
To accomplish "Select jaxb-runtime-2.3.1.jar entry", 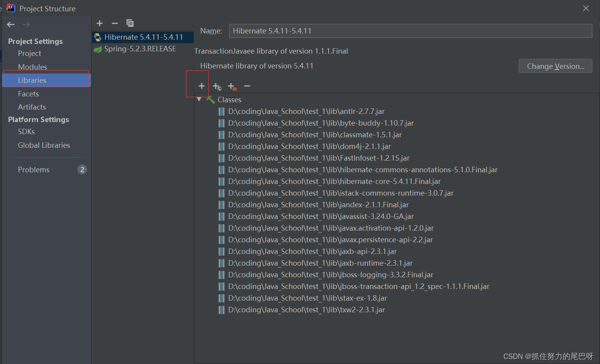I will tap(320, 263).
